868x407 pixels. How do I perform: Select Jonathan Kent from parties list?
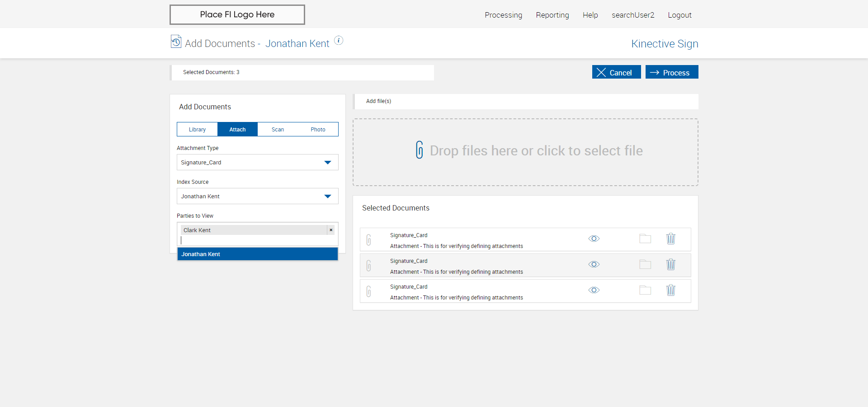click(x=257, y=254)
